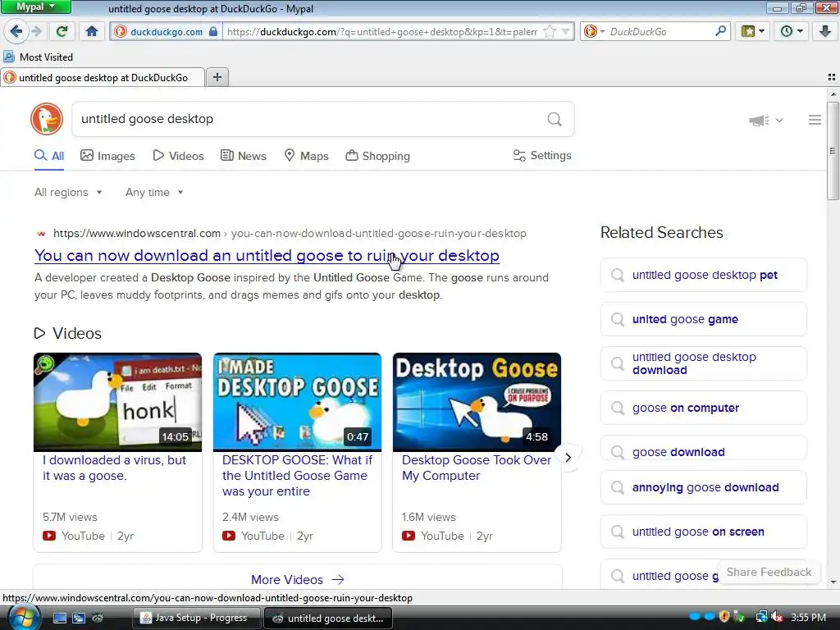Screen dimensions: 840x630
Task: Click the muted volume tray icon
Action: 777,618
